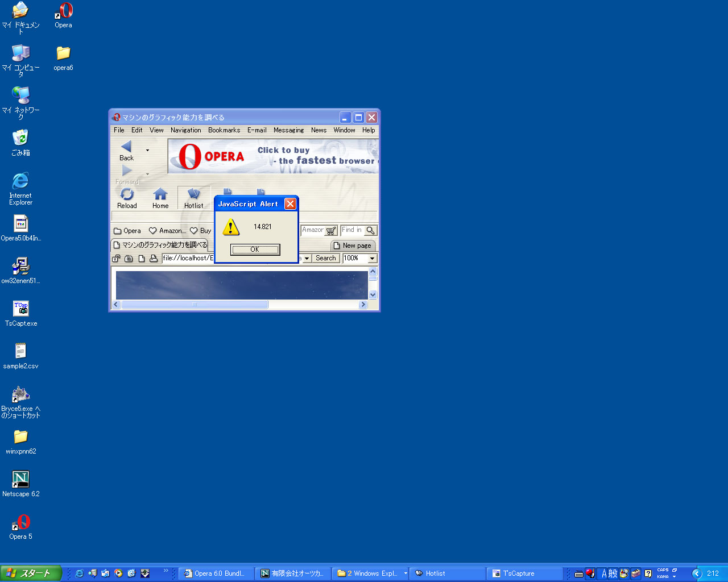Toggle image loading camera icon
The height and width of the screenshot is (582, 728).
(x=129, y=259)
